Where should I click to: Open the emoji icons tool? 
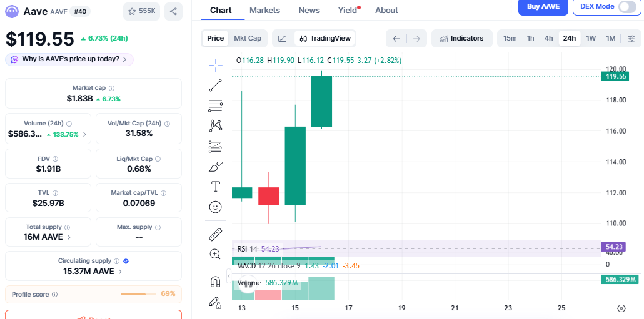click(x=216, y=207)
